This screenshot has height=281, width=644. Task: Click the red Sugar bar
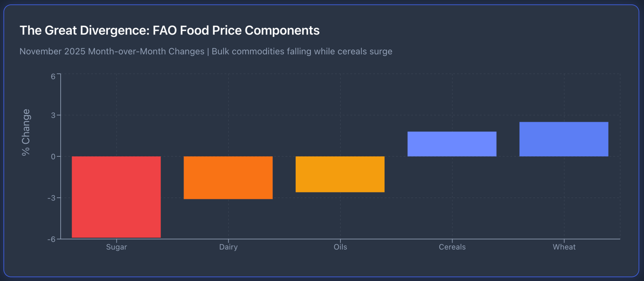116,197
